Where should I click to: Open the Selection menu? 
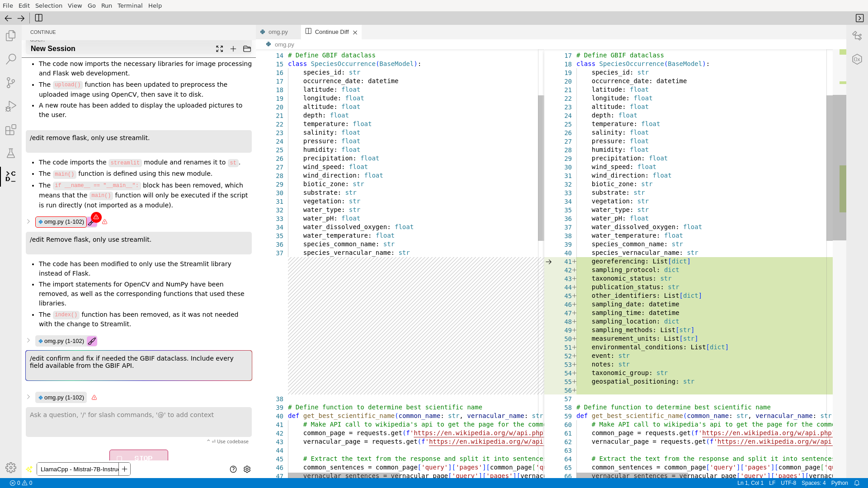[x=49, y=5]
